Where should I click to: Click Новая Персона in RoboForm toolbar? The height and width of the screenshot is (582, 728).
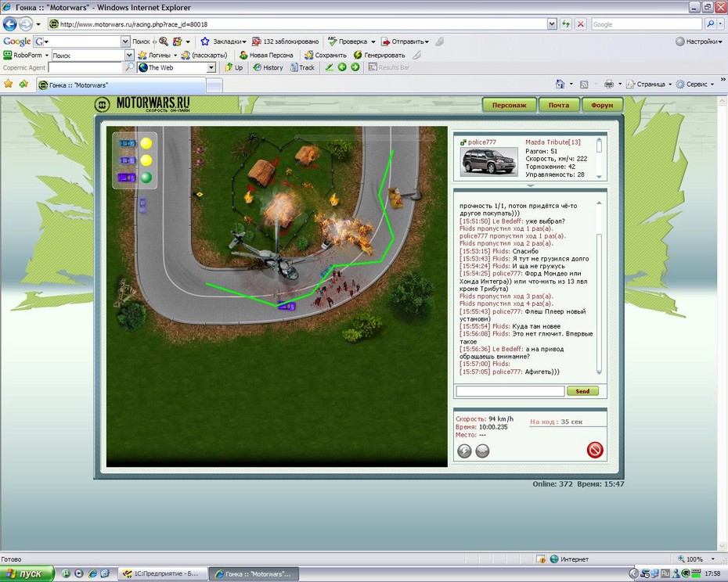(266, 55)
